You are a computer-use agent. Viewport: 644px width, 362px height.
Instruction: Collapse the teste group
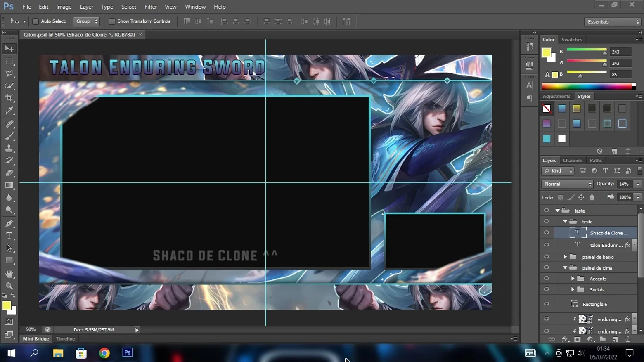coord(558,211)
